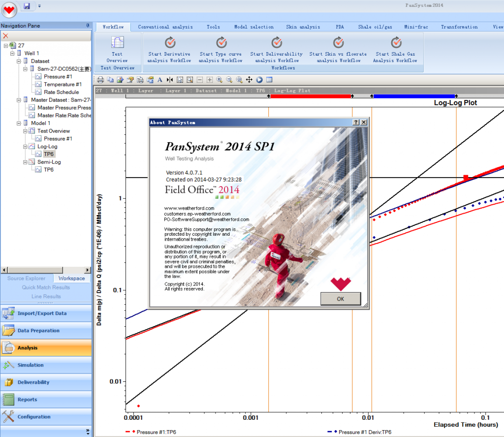504x437 pixels.
Task: Switch to the Source Explorer tab
Action: (27, 278)
